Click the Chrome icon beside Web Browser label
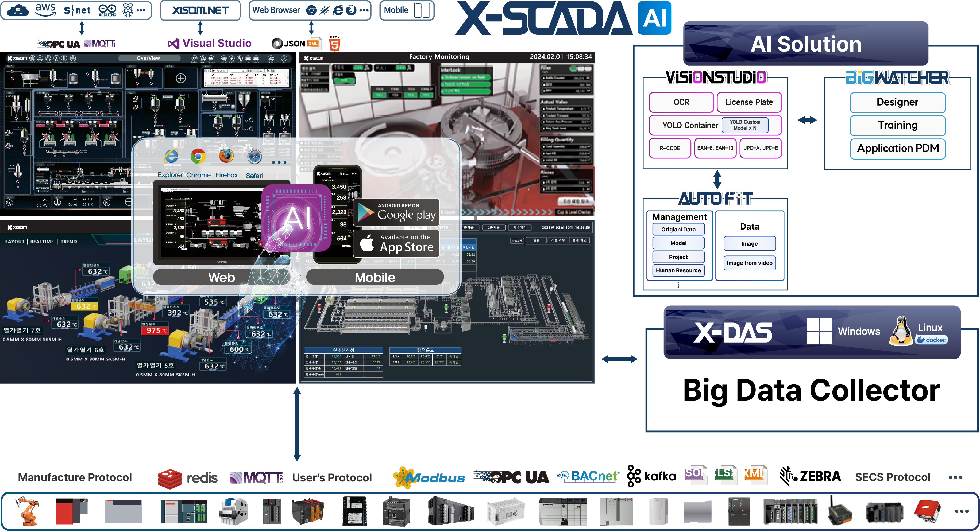Viewport: 980px width, 532px height. (311, 10)
